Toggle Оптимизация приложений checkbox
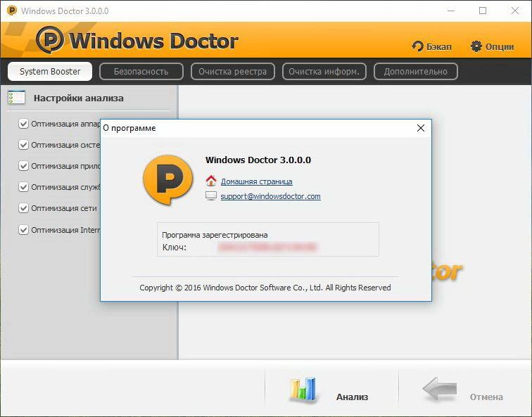This screenshot has height=417, width=532. coord(23,166)
